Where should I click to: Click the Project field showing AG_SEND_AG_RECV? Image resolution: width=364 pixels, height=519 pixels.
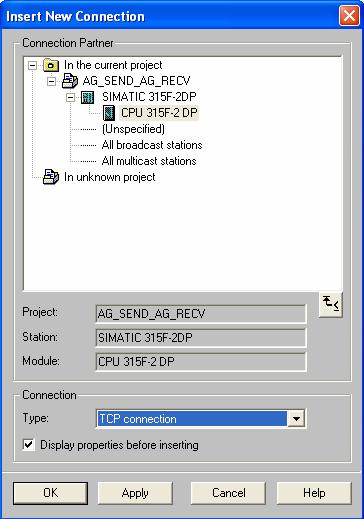pos(201,314)
